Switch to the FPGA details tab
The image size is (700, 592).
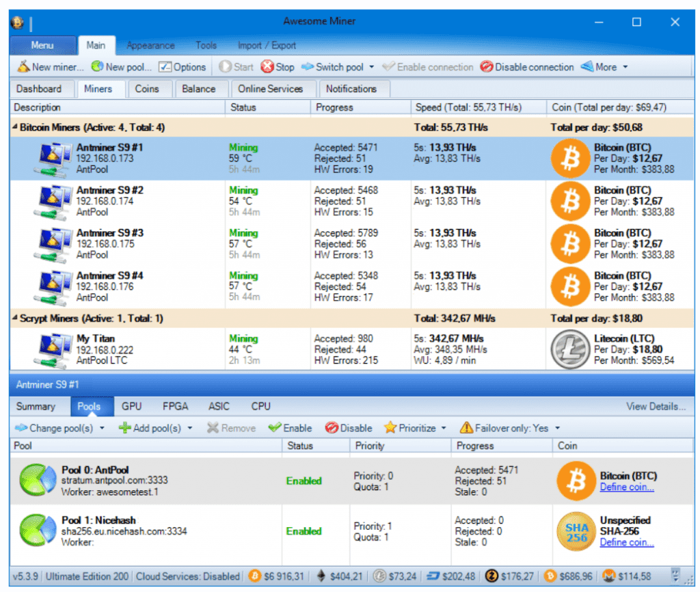[x=175, y=406]
